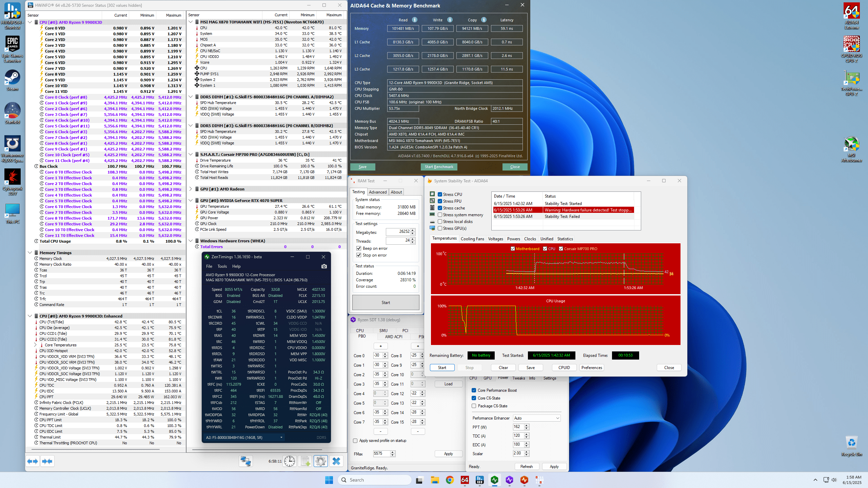Uncheck Beep on error option
Screen dimensions: 868x488
click(359, 248)
